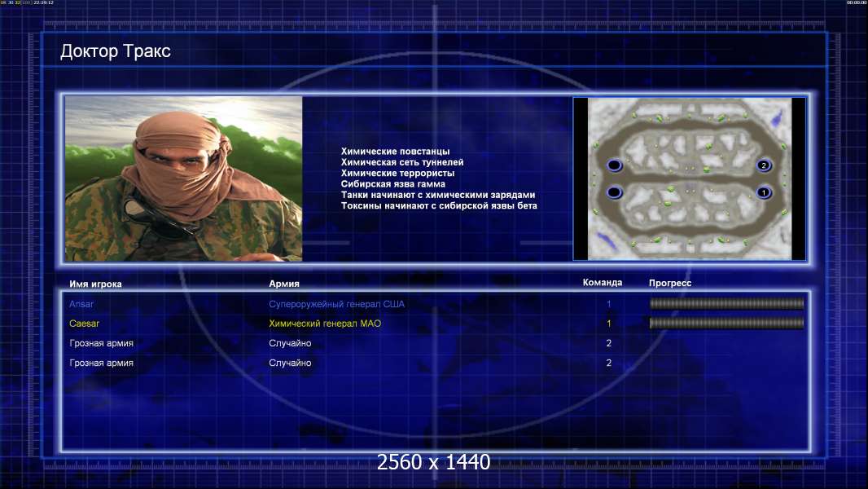Screen dimensions: 868x489
Task: Click Caesar's loading progress bar
Action: pos(726,323)
